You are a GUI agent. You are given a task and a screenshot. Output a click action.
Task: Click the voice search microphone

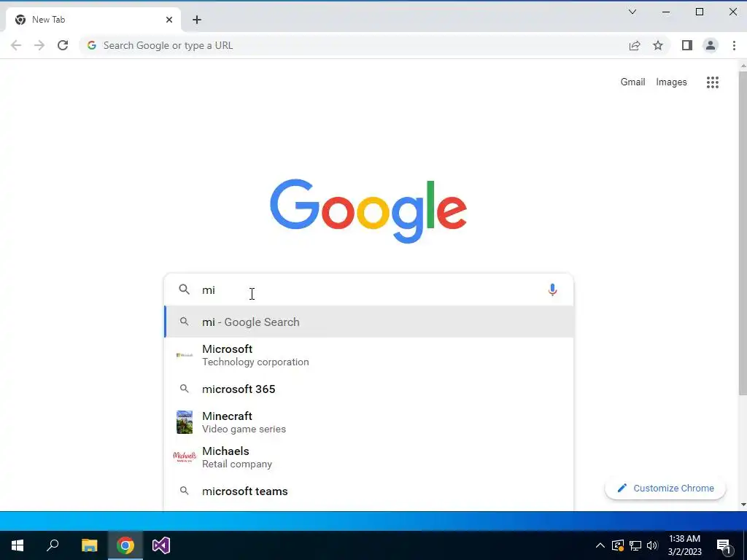552,289
